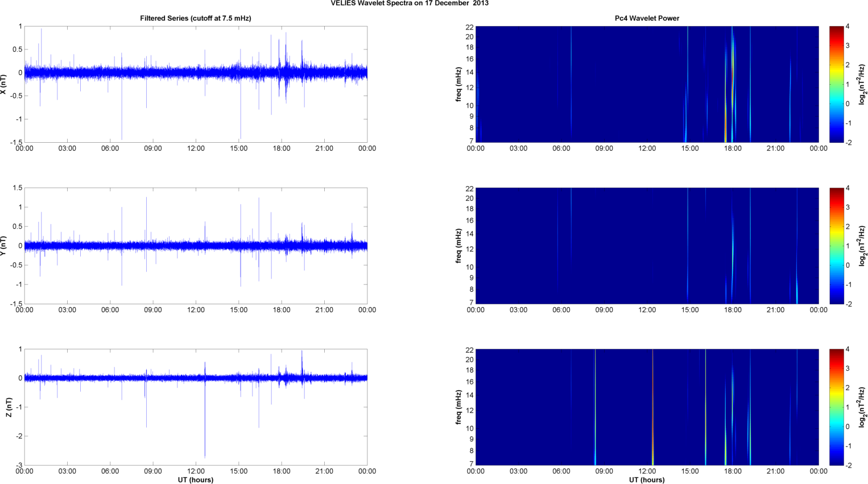Click the "Y (nT)" axis label
The height and width of the screenshot is (484, 868).
tap(3, 246)
